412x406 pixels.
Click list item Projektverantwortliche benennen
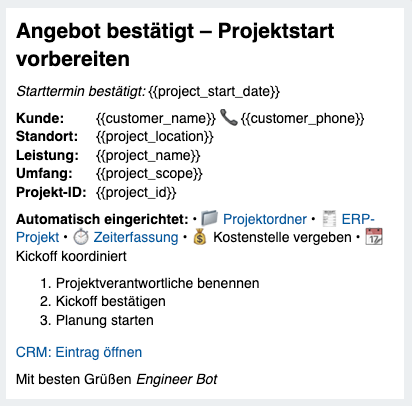coord(157,283)
